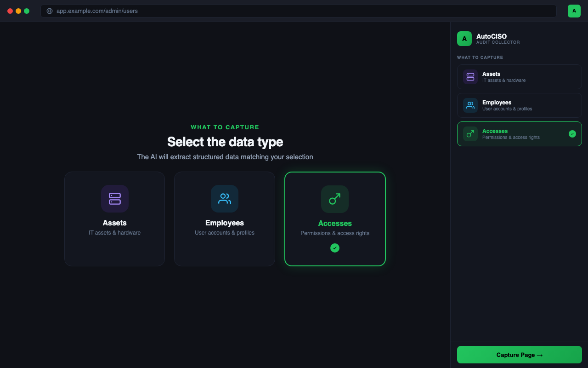Choose the Accesses data type card
This screenshot has height=368, width=588.
335,219
